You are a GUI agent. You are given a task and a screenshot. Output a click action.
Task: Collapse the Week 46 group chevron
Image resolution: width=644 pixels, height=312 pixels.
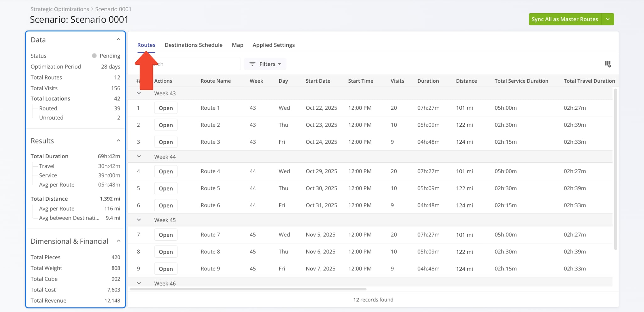tap(139, 283)
